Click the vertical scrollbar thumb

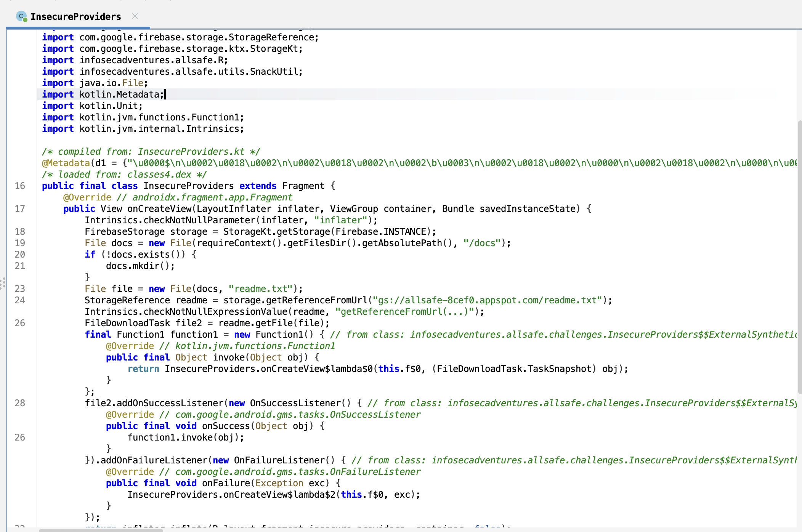(x=799, y=257)
